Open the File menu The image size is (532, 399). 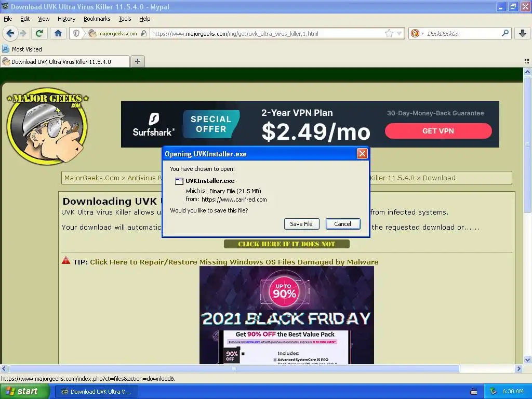coord(8,19)
